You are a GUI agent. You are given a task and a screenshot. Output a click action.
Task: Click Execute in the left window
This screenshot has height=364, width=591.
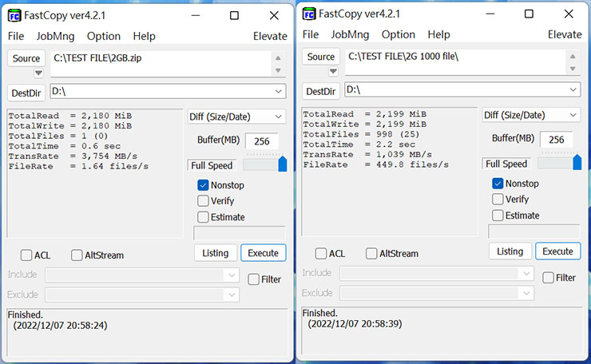coord(263,253)
